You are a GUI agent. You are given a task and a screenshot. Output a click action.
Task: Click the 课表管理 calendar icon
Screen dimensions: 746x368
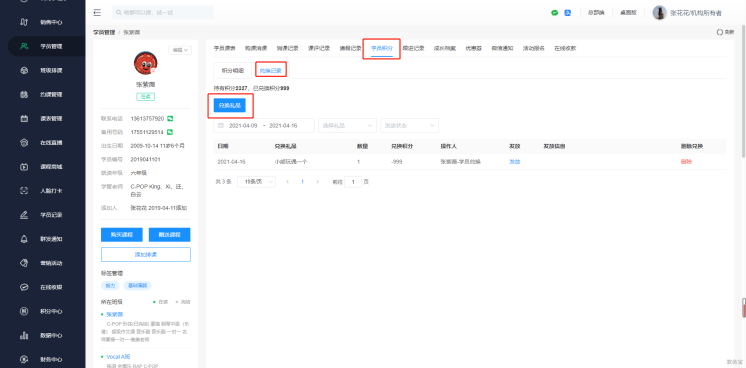[24, 119]
